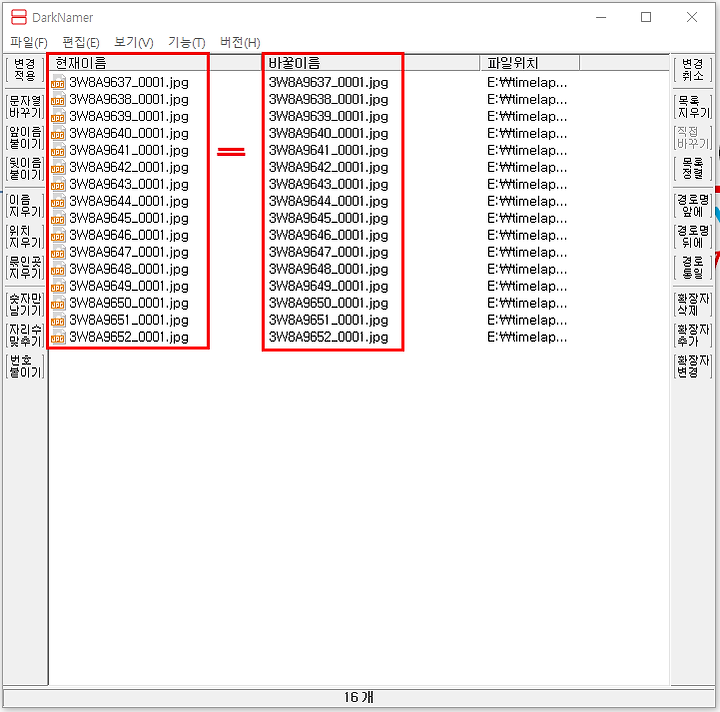Apply changes with the 변경 적용 button
The height and width of the screenshot is (712, 720).
[25, 69]
